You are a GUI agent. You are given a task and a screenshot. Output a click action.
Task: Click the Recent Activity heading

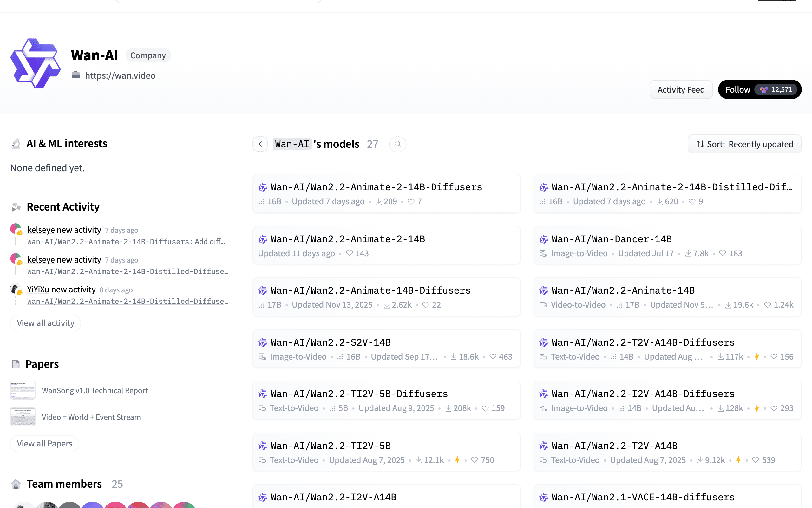(63, 207)
